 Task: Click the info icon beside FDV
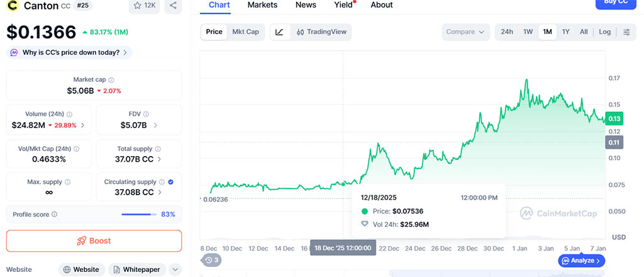tap(147, 115)
